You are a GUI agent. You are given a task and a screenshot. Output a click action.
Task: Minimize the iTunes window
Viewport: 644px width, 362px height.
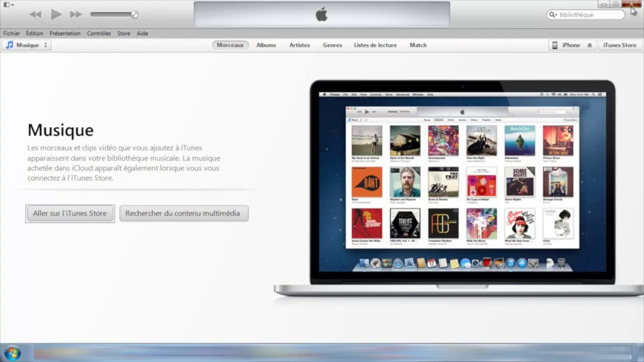point(604,4)
